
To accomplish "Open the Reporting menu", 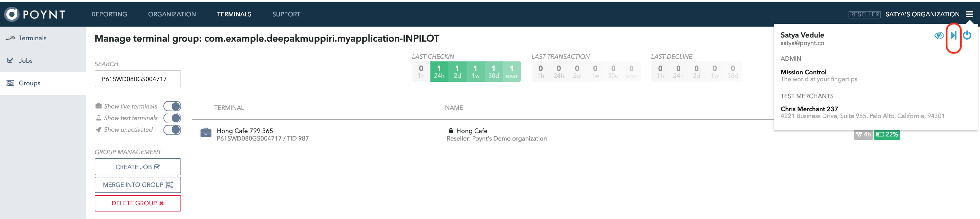I will 109,14.
